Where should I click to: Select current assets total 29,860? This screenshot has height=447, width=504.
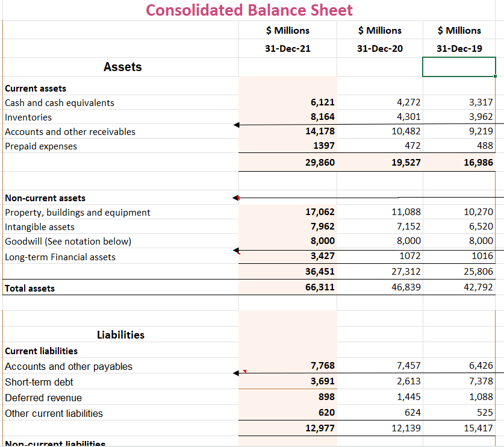click(x=320, y=163)
